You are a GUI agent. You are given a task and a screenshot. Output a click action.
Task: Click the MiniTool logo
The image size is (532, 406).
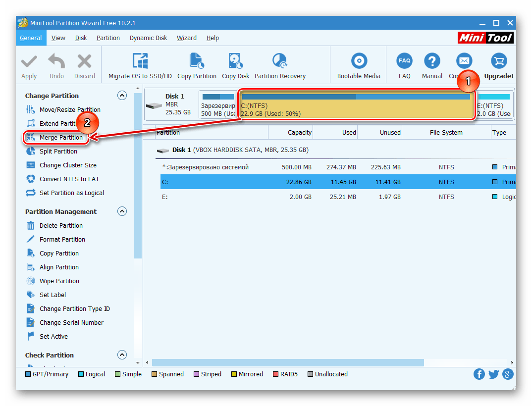(485, 38)
